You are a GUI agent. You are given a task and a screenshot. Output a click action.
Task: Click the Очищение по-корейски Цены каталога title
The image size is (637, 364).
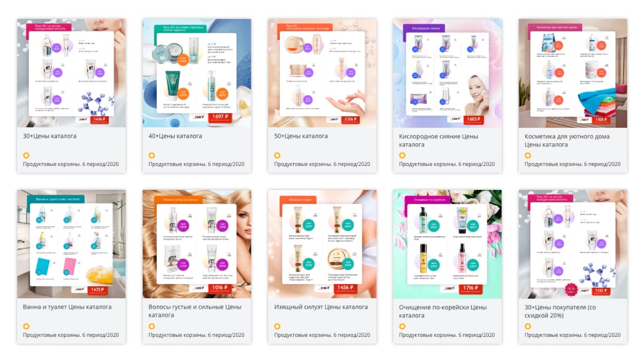pos(443,311)
